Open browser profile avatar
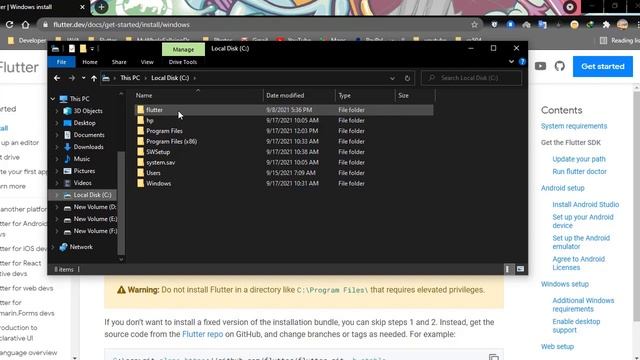Viewport: 640px width, 360px height. (622, 24)
